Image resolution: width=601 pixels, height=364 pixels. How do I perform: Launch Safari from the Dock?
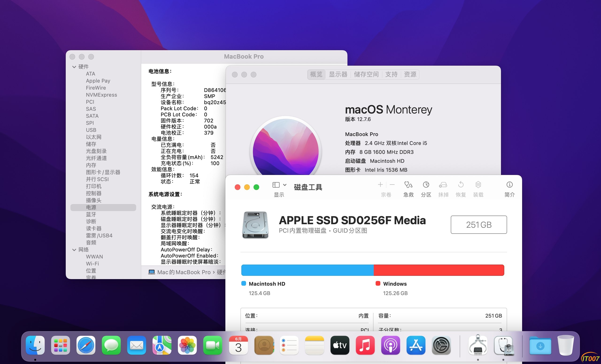[x=86, y=345]
